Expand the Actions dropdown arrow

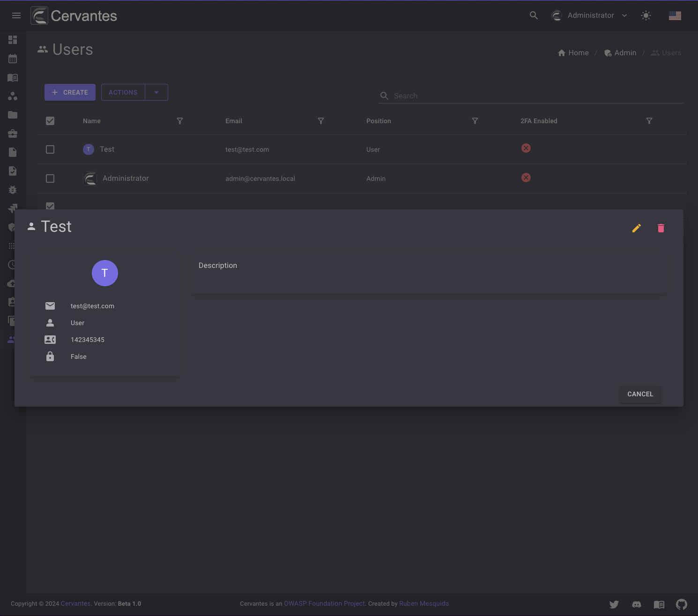tap(156, 92)
